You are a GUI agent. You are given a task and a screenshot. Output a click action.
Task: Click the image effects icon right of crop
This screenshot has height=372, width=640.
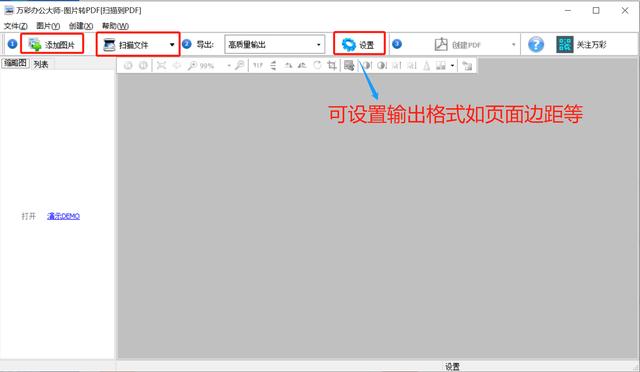click(349, 65)
